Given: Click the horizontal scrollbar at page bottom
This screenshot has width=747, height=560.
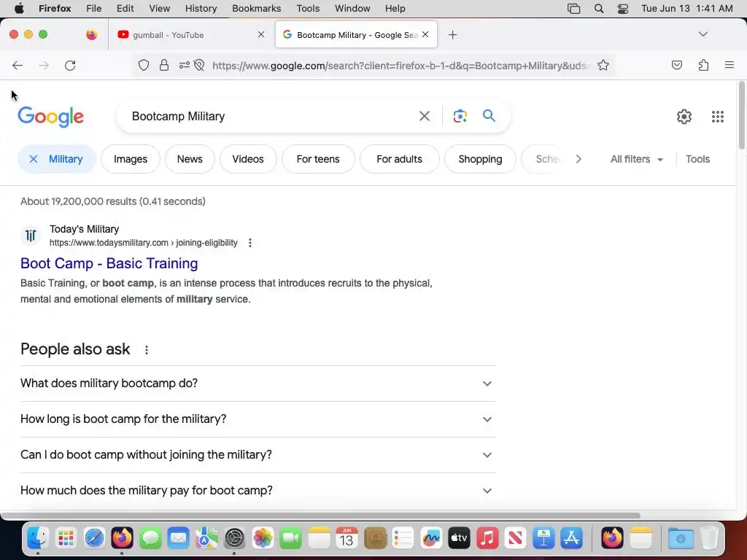Looking at the screenshot, I should point(321,516).
